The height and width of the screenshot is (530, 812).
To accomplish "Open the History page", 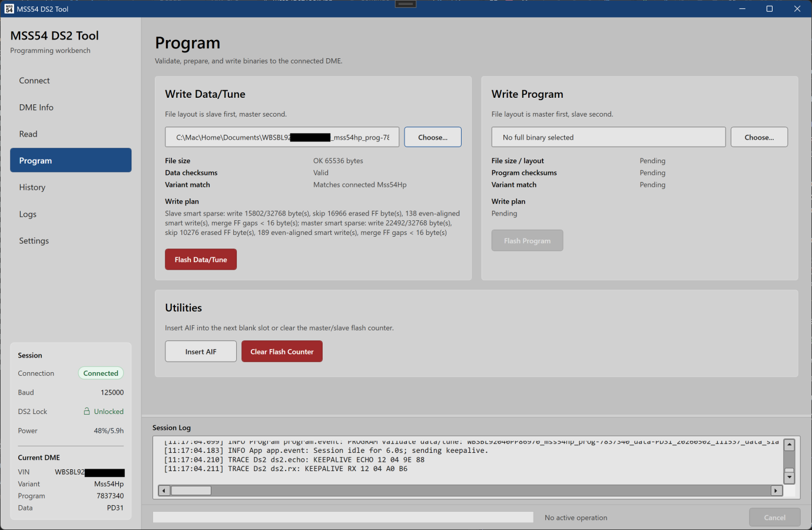I will click(71, 187).
